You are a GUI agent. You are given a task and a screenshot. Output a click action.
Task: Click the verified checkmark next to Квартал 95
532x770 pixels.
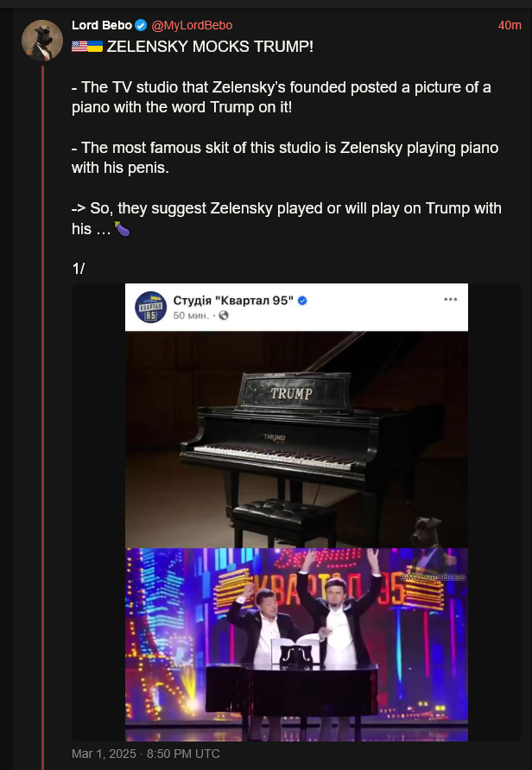point(302,301)
